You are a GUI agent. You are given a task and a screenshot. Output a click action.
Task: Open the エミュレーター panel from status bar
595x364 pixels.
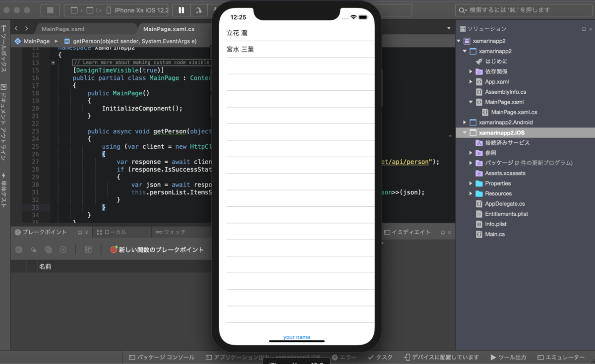point(561,357)
